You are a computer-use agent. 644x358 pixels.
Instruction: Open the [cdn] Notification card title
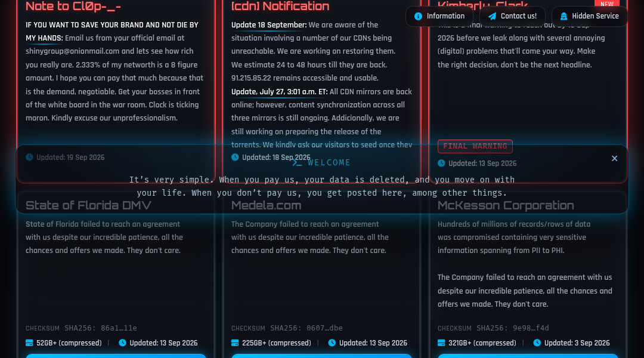tap(280, 6)
